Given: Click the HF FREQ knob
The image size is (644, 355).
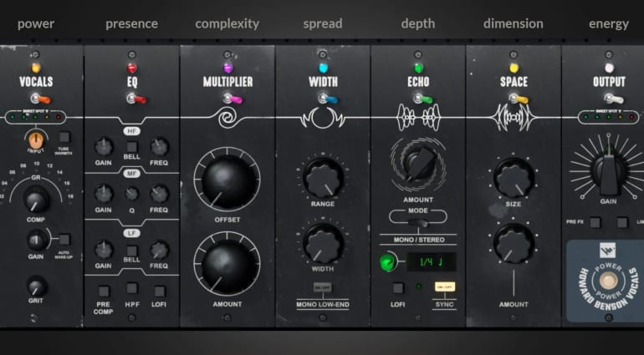Looking at the screenshot, I should coord(159,146).
